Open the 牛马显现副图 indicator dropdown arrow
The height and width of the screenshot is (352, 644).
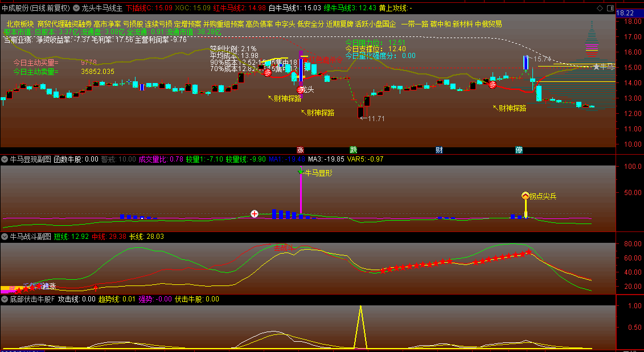point(5,159)
